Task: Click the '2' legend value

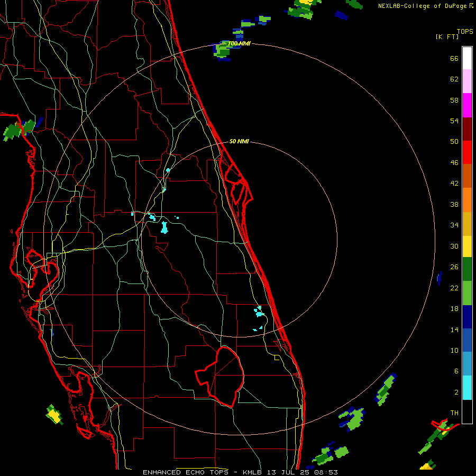Action: [456, 392]
